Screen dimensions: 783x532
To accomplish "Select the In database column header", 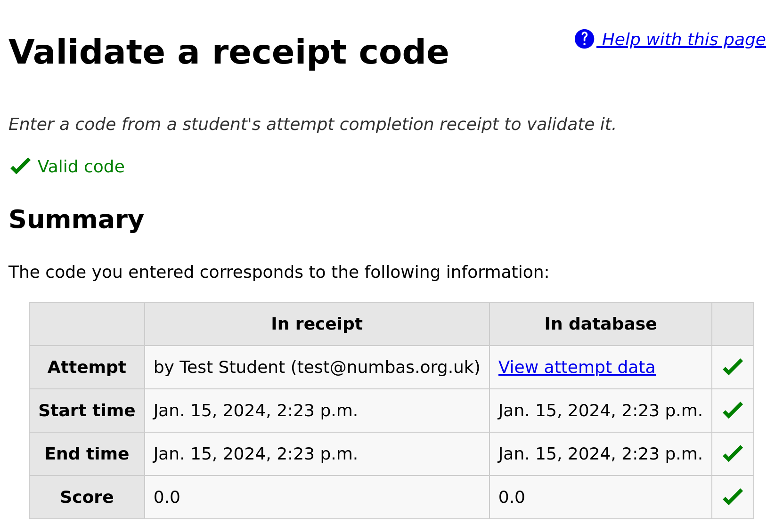I will 600,323.
